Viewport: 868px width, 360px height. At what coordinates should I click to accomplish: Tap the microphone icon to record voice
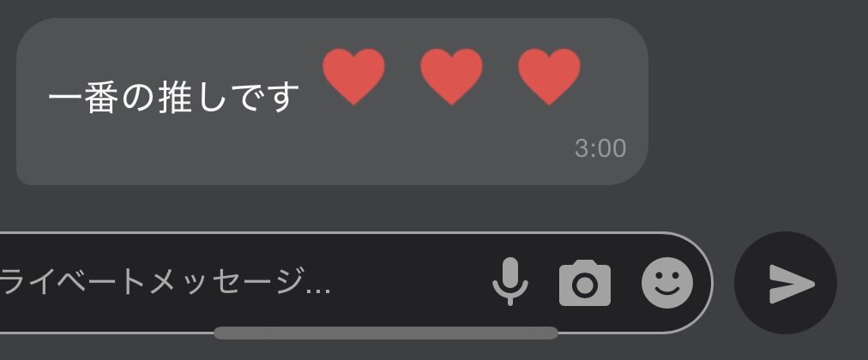pyautogui.click(x=509, y=282)
